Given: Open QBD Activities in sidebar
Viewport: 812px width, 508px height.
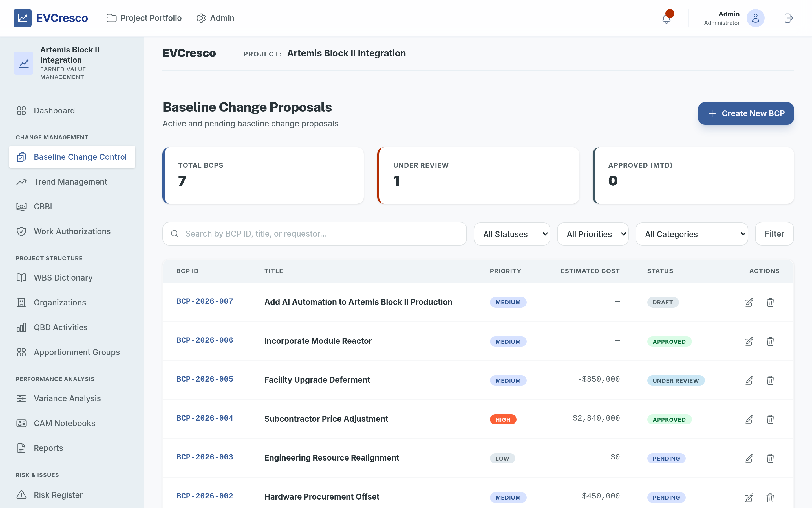Looking at the screenshot, I should (72, 327).
